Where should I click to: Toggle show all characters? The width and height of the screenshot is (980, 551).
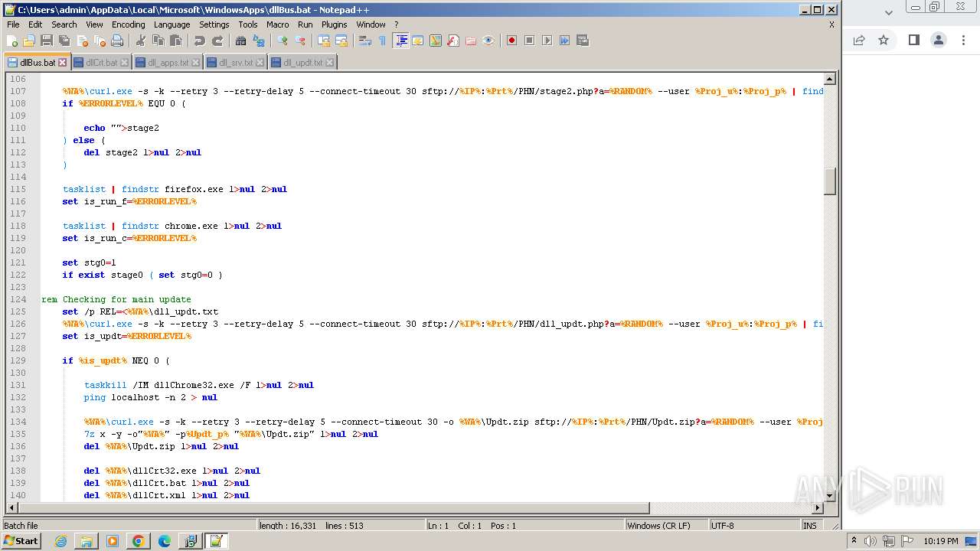(383, 41)
